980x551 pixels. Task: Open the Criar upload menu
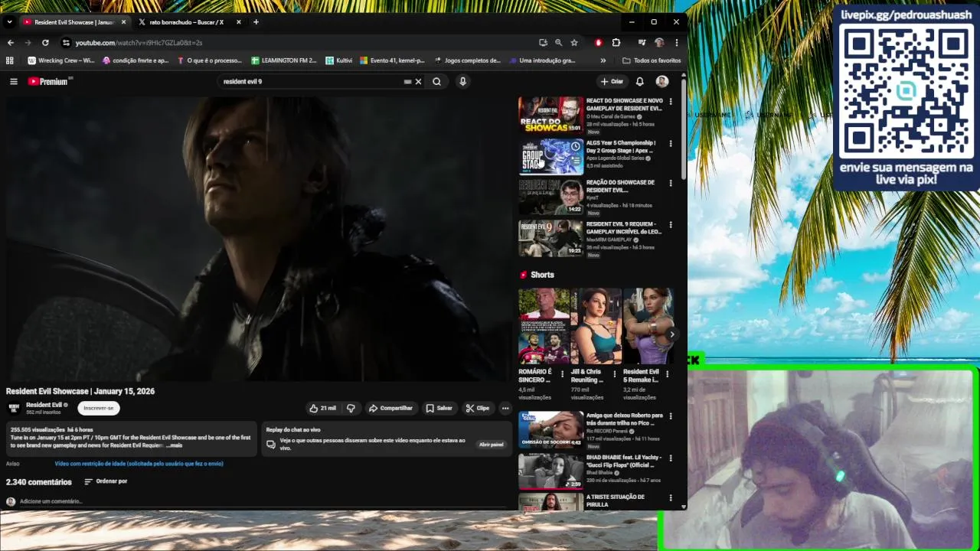pyautogui.click(x=612, y=81)
